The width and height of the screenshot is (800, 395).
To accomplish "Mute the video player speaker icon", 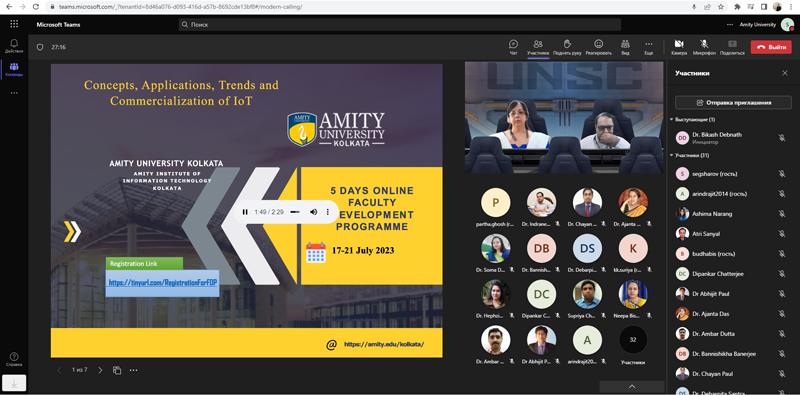I will [313, 212].
